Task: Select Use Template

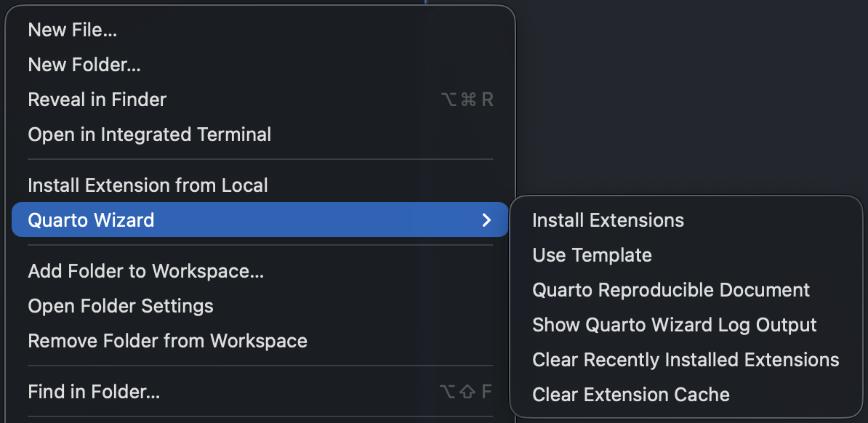Action: tap(592, 255)
